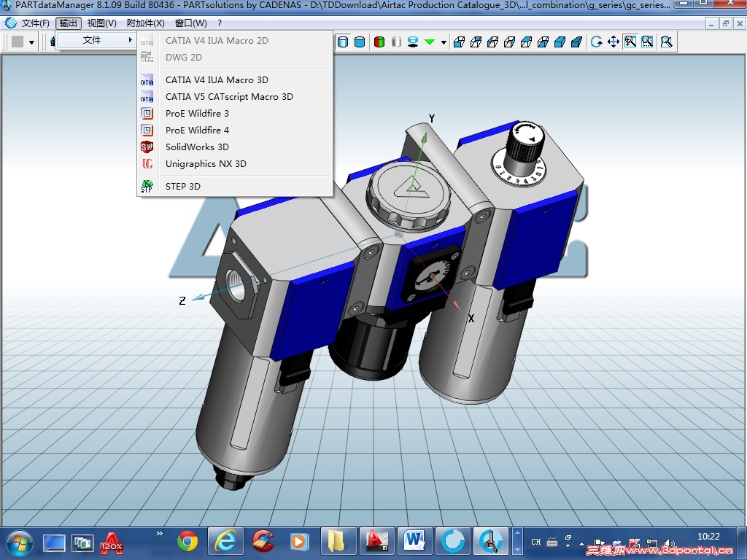Open AutoCAD red A taskbar button
This screenshot has width=747, height=560.
[x=376, y=542]
